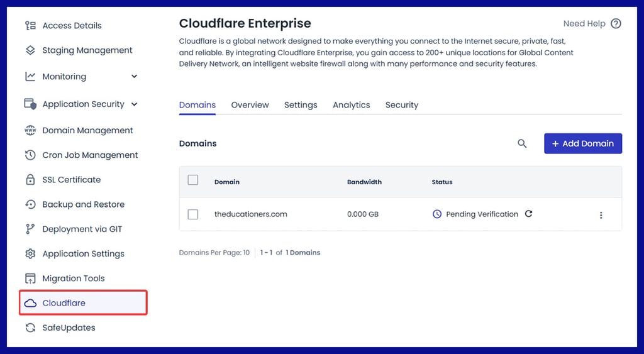Click the Need Help link text

coord(584,24)
